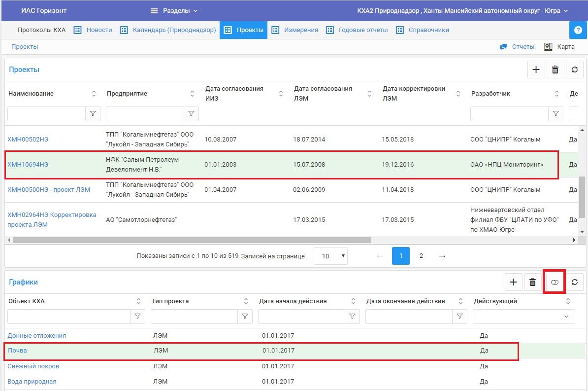588x391 pixels.
Task: Click the horizontal scrollbar of Проекты table
Action: [x=192, y=240]
